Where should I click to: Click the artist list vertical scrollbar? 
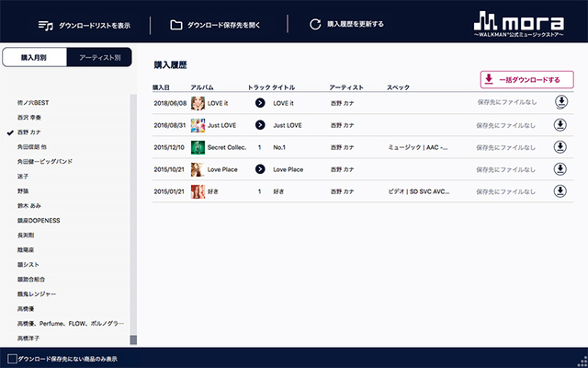(x=133, y=212)
